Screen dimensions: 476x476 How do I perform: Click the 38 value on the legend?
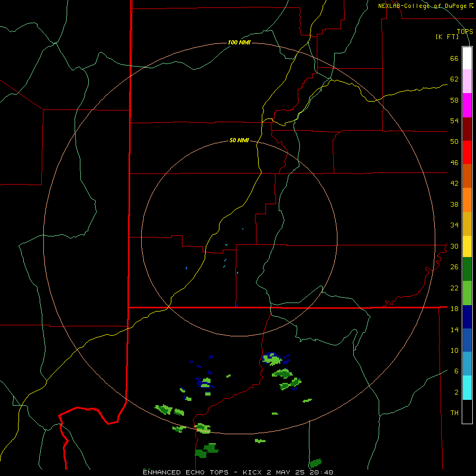click(x=454, y=204)
